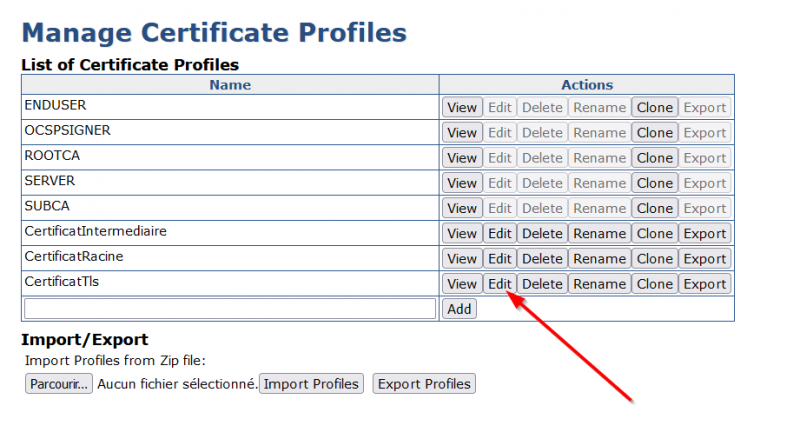This screenshot has width=800, height=439.
Task: View the SUBCA profile
Action: 462,208
